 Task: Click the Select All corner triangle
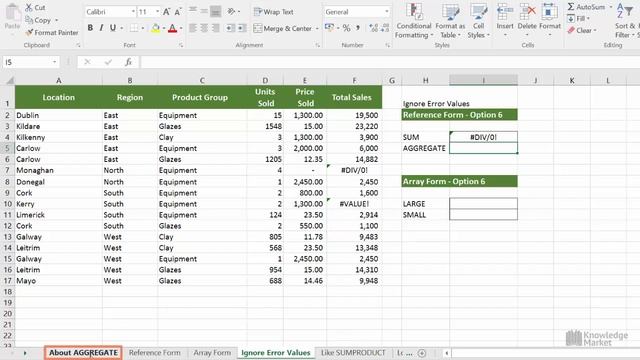tap(9, 80)
